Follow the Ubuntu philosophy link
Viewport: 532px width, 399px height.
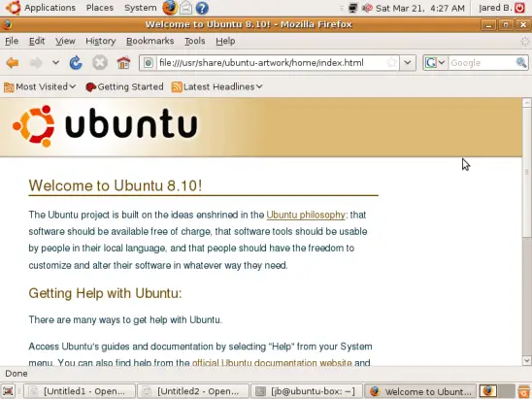[x=306, y=215]
